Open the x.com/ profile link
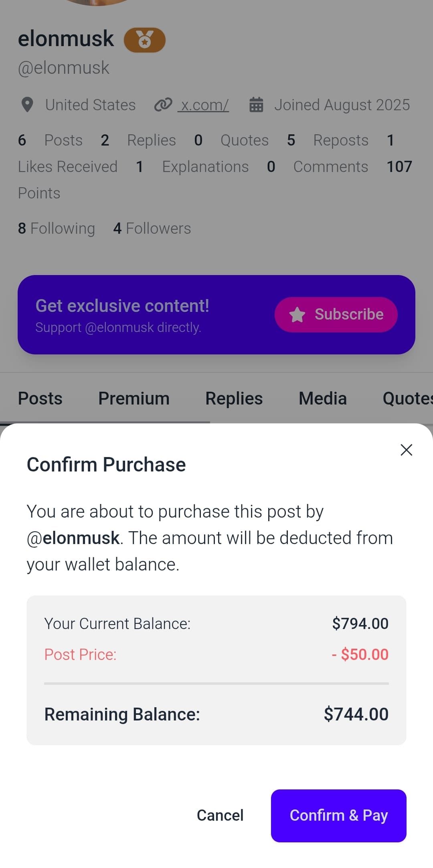 tap(203, 105)
